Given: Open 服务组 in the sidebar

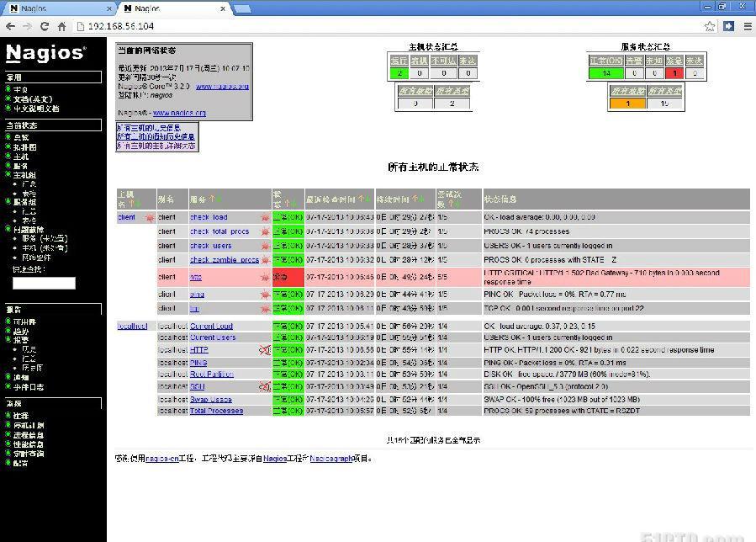Looking at the screenshot, I should coord(24,202).
